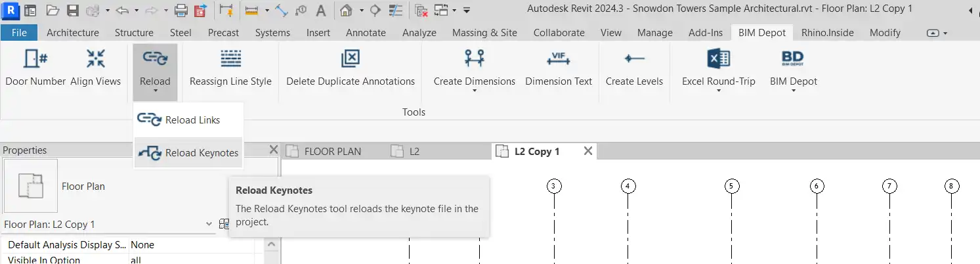This screenshot has height=264, width=980.
Task: Switch to the Structure ribbon tab
Action: point(134,32)
